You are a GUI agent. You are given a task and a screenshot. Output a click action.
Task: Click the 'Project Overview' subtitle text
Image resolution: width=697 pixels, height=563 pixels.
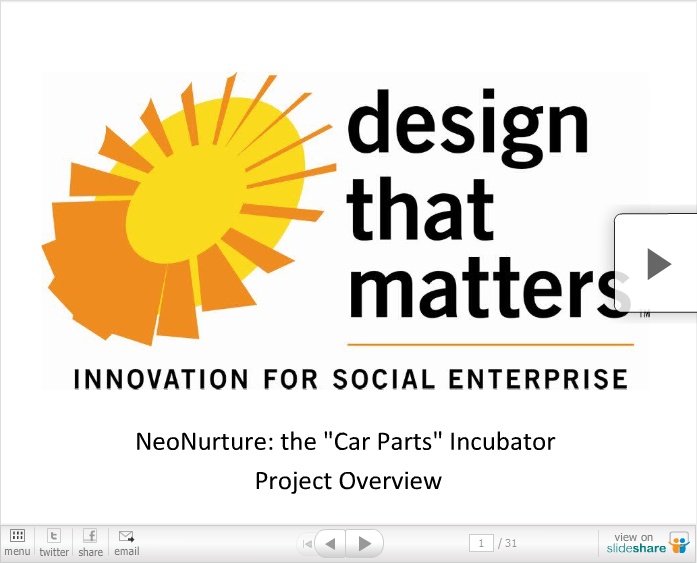coord(348,481)
